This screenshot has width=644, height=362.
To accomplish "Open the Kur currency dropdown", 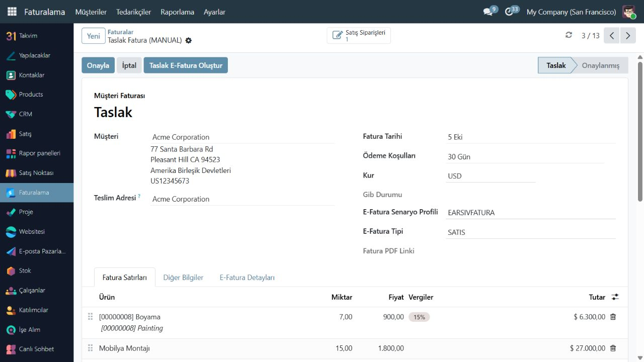I will coord(491,176).
